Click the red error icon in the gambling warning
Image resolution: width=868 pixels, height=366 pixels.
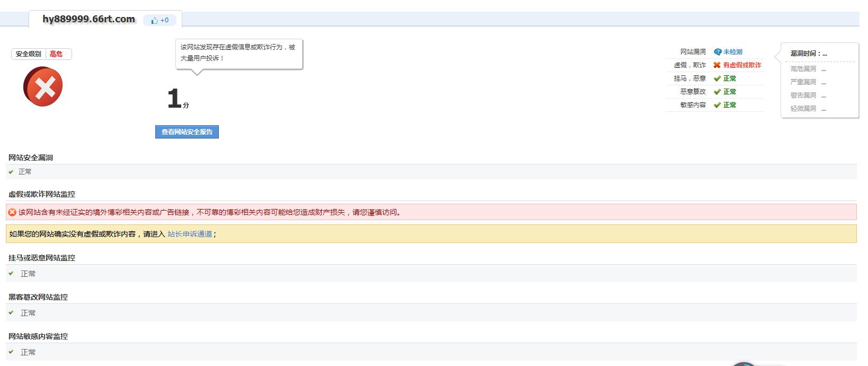pos(12,212)
